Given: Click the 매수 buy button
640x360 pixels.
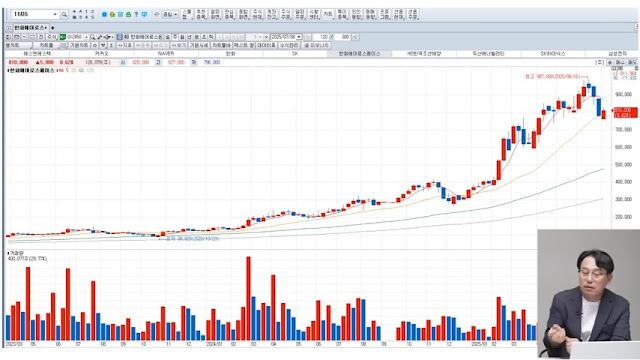Looking at the screenshot, I should [x=620, y=62].
